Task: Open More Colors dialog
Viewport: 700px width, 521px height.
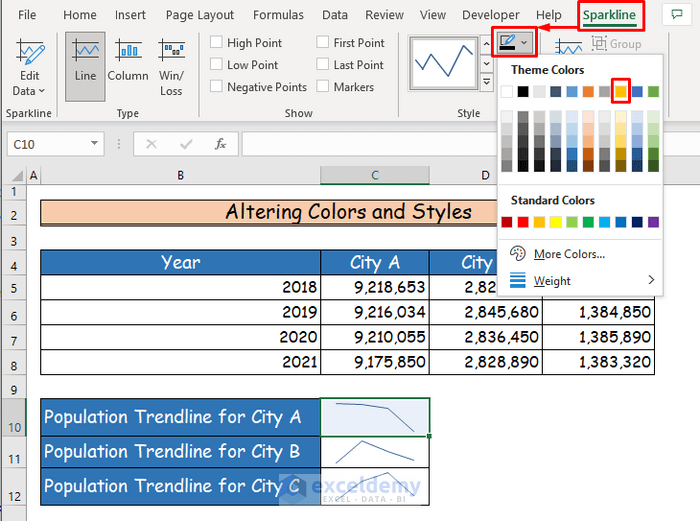Action: (568, 254)
